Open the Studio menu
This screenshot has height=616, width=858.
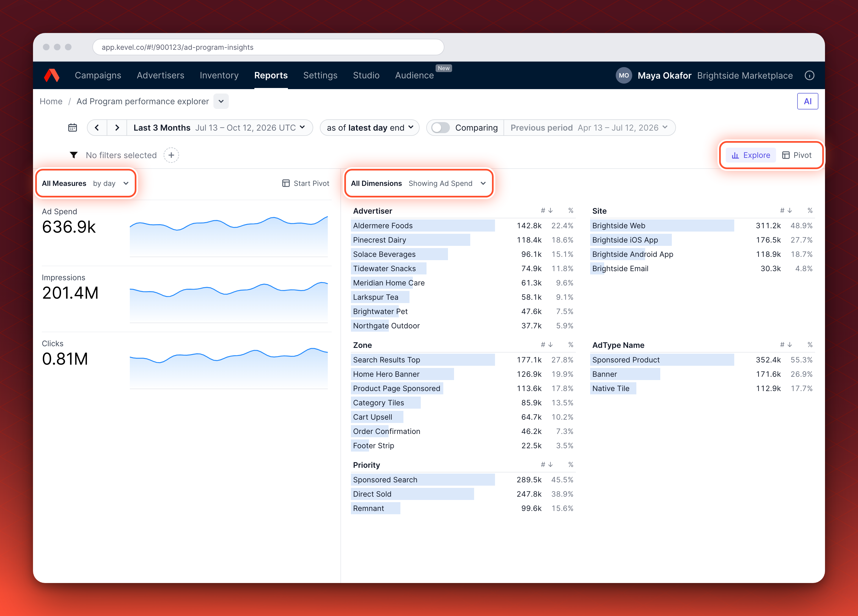pos(366,75)
